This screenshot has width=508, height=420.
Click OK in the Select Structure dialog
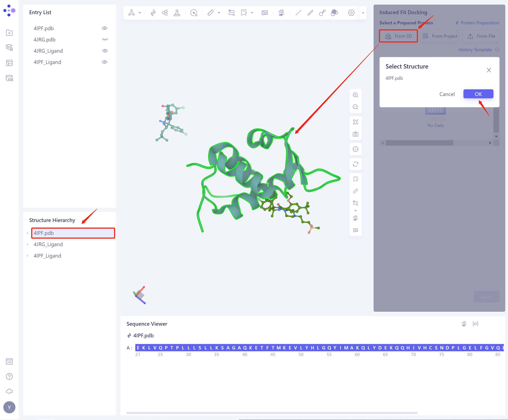coord(478,94)
